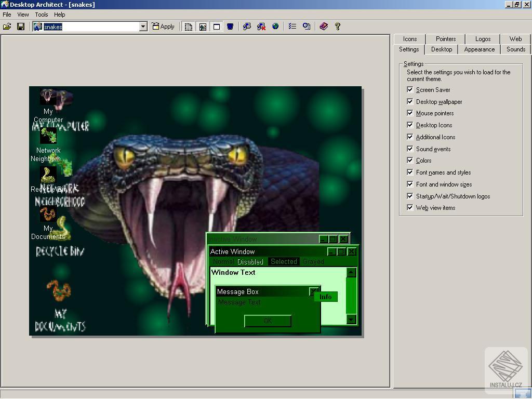Click the question mark help icon
The width and height of the screenshot is (532, 399).
pos(338,26)
